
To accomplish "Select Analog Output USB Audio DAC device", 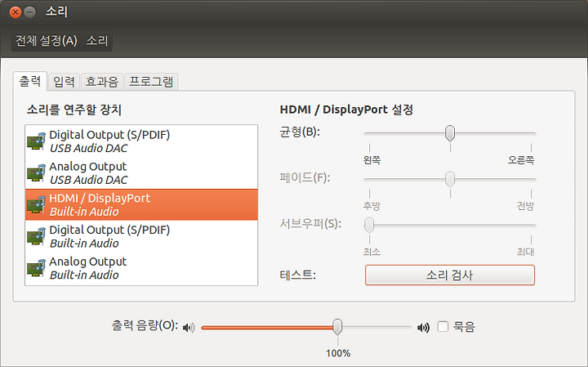I will (x=141, y=173).
